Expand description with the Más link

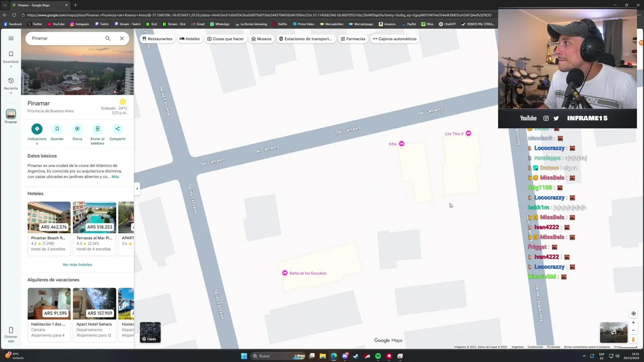pos(115,176)
